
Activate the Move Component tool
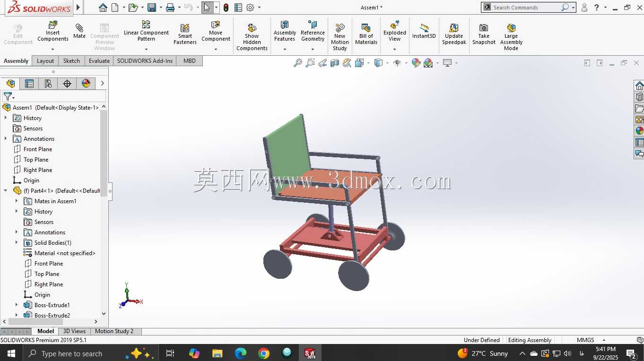click(216, 31)
